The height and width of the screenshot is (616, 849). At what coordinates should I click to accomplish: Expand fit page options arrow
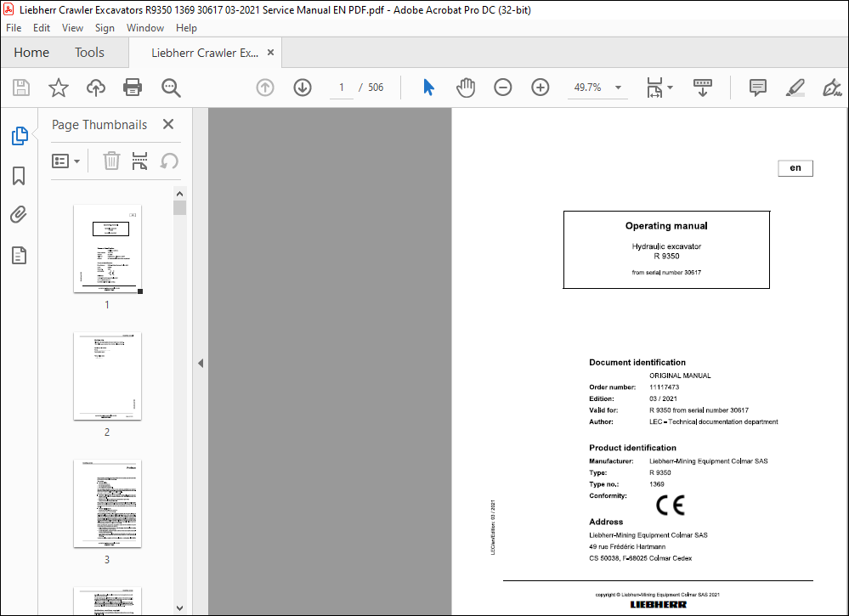(x=670, y=88)
